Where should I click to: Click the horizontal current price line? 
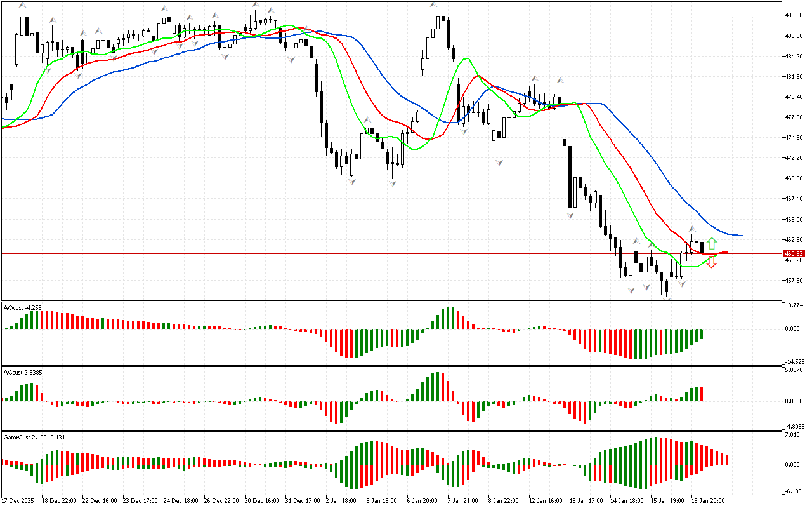click(381, 254)
